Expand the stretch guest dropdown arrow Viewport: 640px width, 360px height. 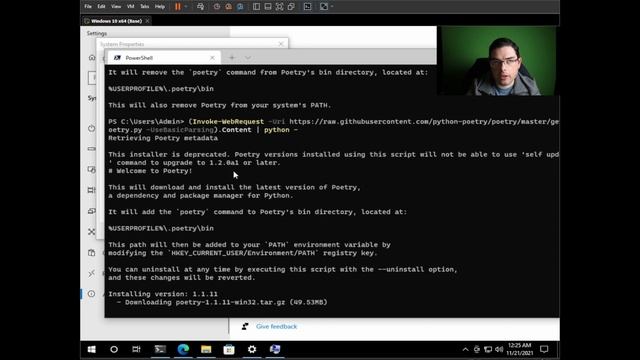click(332, 7)
